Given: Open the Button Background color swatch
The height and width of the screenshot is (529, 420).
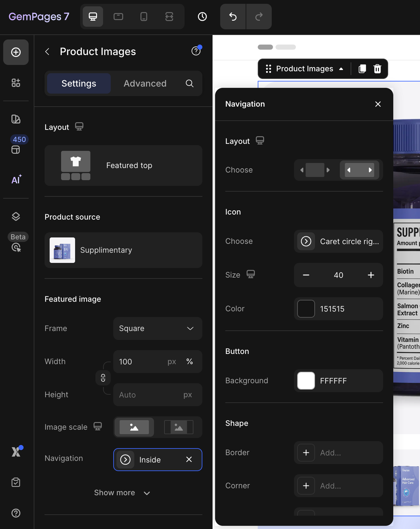Looking at the screenshot, I should (x=306, y=381).
